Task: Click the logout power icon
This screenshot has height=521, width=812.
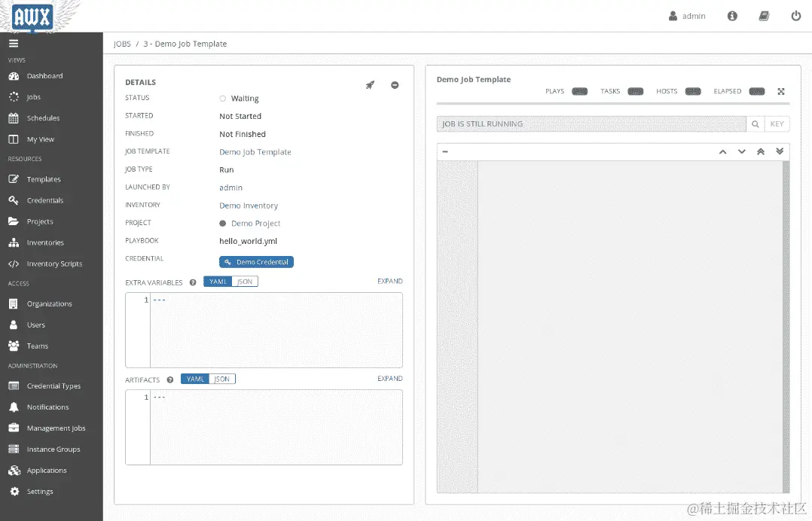Action: click(796, 16)
